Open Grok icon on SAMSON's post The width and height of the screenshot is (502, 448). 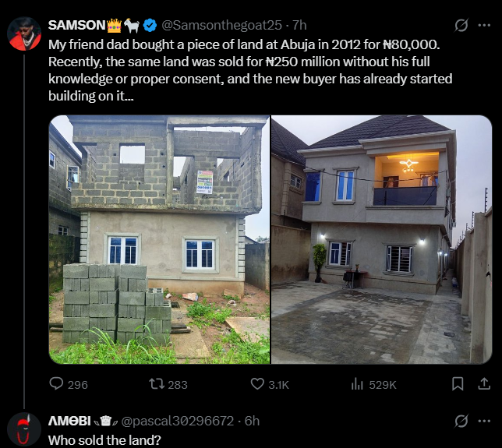461,26
